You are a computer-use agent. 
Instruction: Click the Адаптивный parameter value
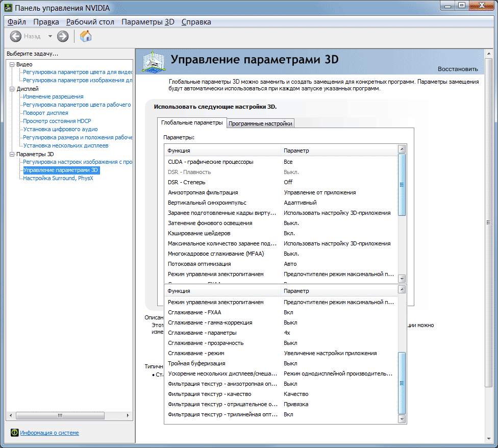(x=300, y=203)
